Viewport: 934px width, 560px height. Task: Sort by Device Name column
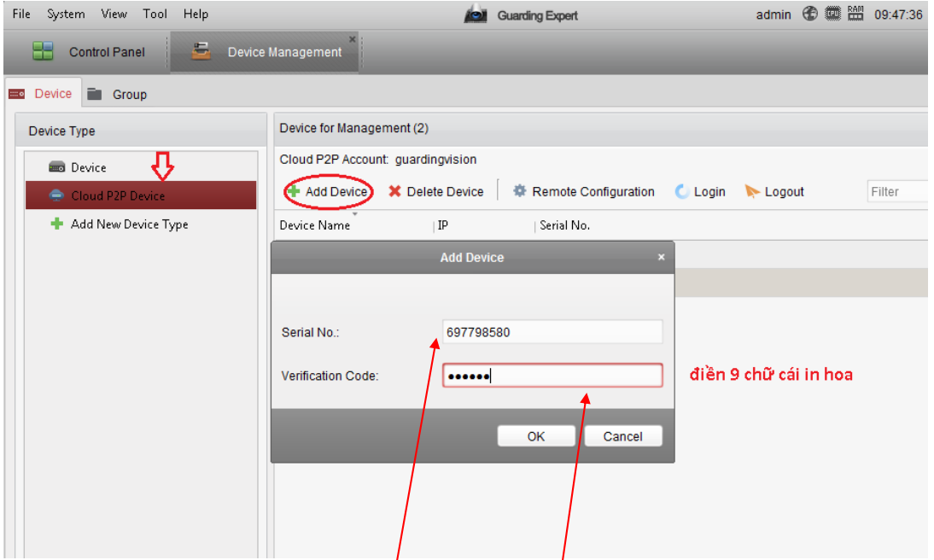pyautogui.click(x=314, y=225)
